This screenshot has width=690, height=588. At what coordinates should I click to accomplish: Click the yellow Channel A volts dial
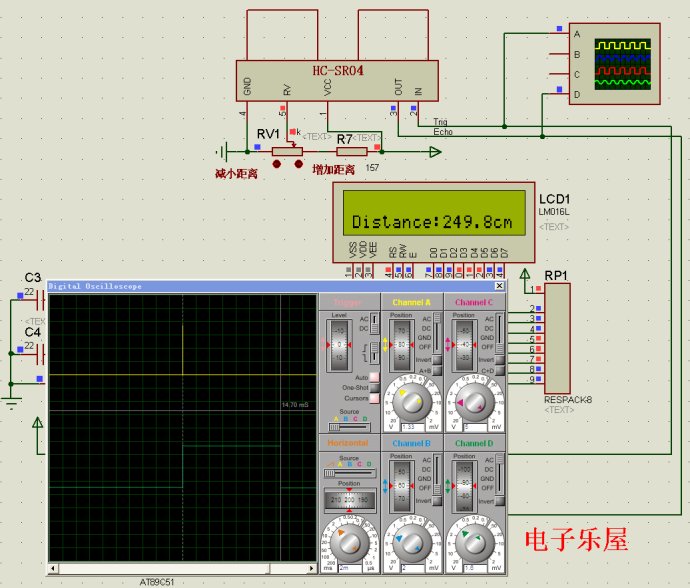coord(412,401)
